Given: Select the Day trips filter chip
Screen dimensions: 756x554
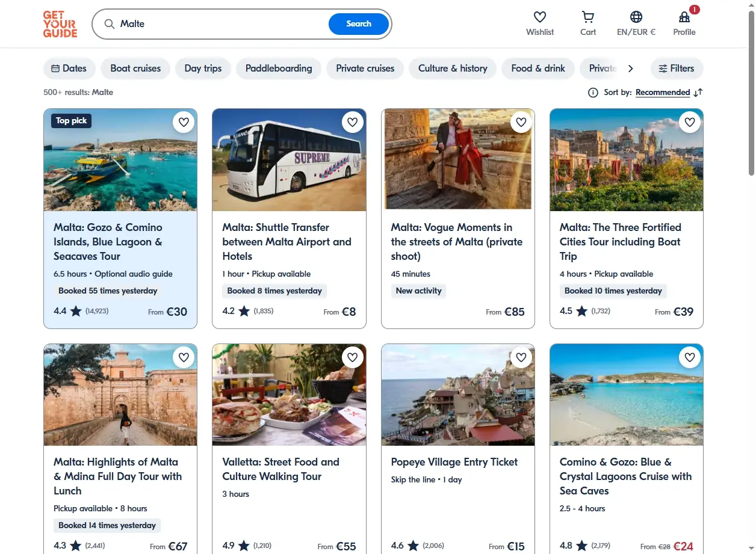Looking at the screenshot, I should coord(203,69).
